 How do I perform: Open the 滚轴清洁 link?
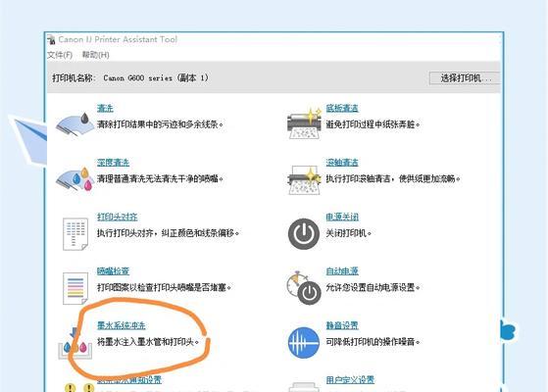click(x=342, y=163)
